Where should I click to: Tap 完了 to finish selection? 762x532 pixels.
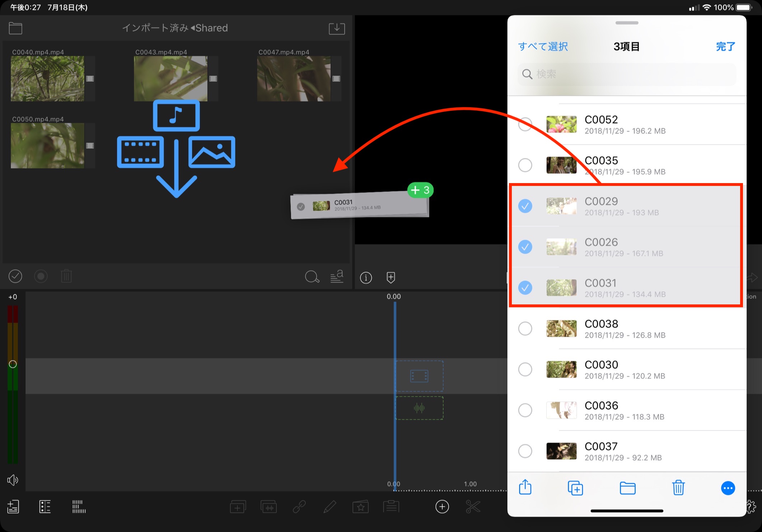click(725, 47)
